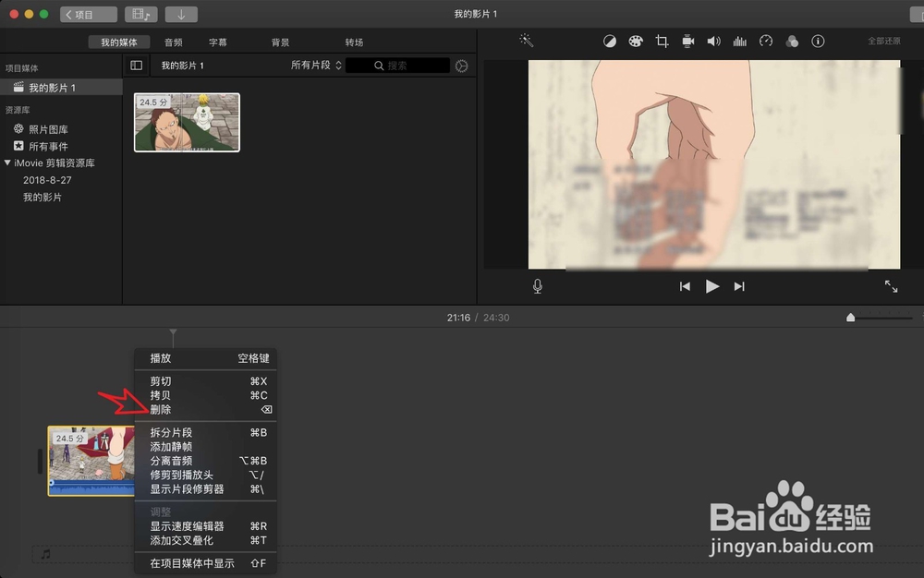Image resolution: width=924 pixels, height=578 pixels.
Task: Enter fullscreen preview
Action: [891, 286]
